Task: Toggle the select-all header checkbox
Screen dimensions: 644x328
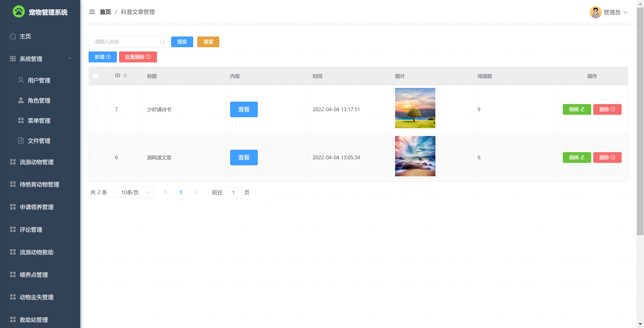Action: [x=95, y=76]
